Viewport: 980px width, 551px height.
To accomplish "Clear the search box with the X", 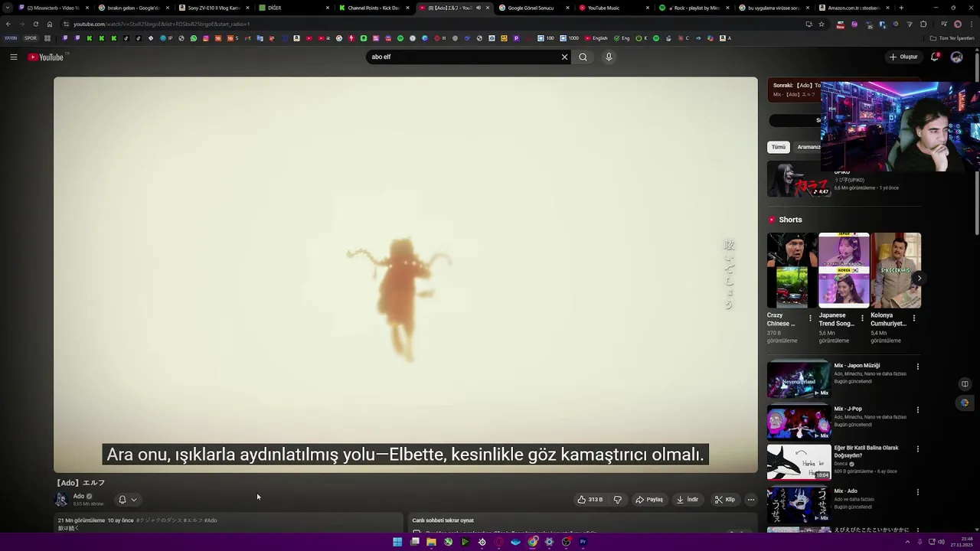I will point(564,57).
